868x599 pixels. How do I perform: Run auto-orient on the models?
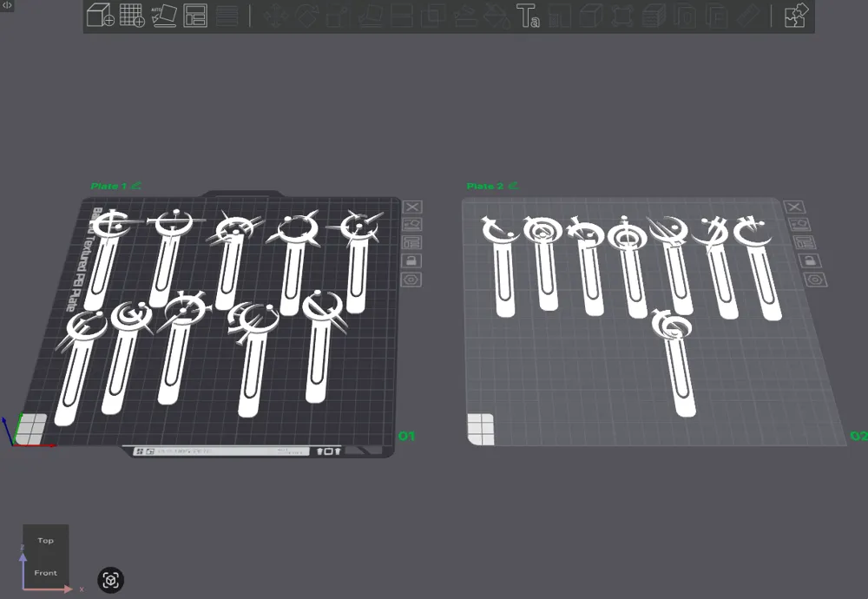point(164,16)
